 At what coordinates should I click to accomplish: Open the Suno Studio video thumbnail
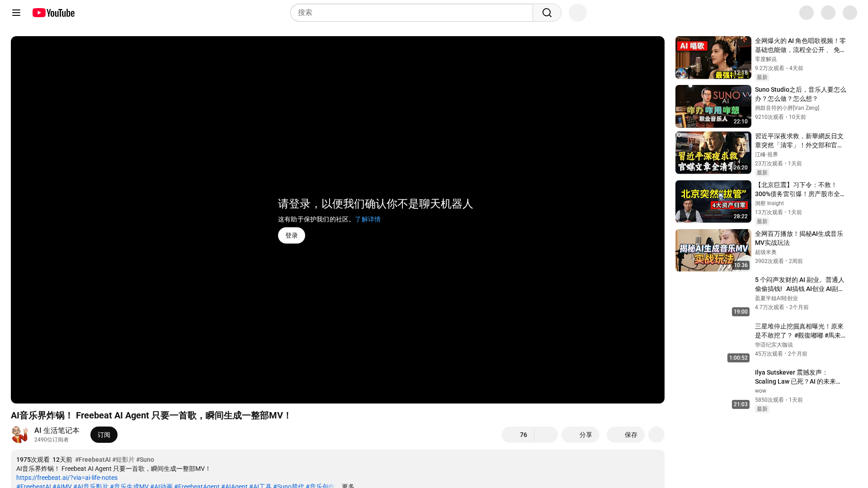pyautogui.click(x=713, y=107)
